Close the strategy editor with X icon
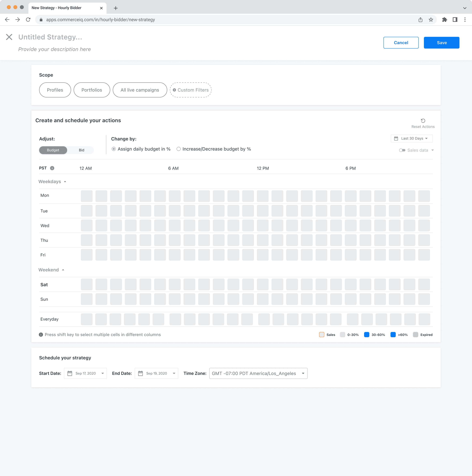Screen dimensions: 472x476 [x=9, y=37]
